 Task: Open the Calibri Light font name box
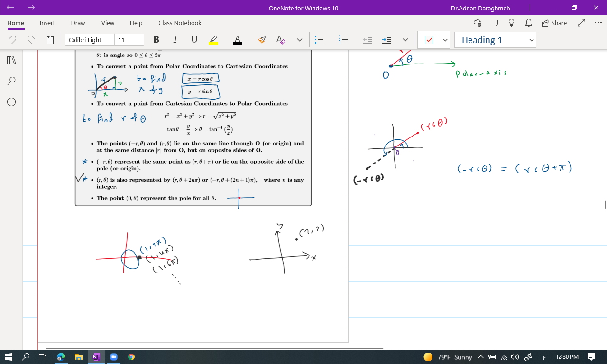[90, 40]
